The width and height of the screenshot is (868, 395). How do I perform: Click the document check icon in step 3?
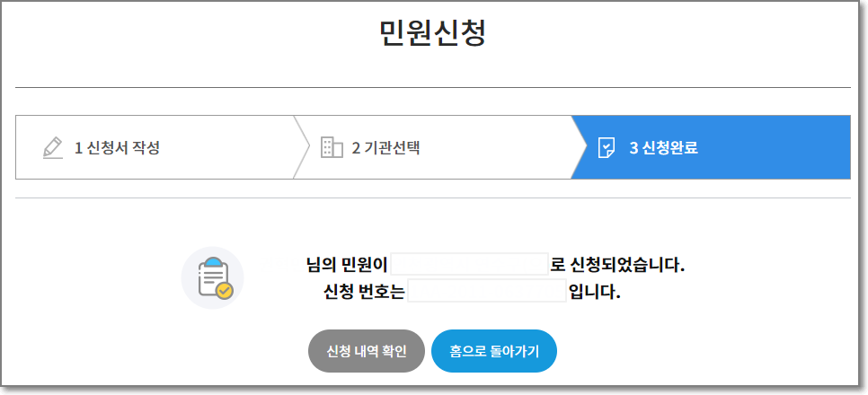pyautogui.click(x=607, y=148)
